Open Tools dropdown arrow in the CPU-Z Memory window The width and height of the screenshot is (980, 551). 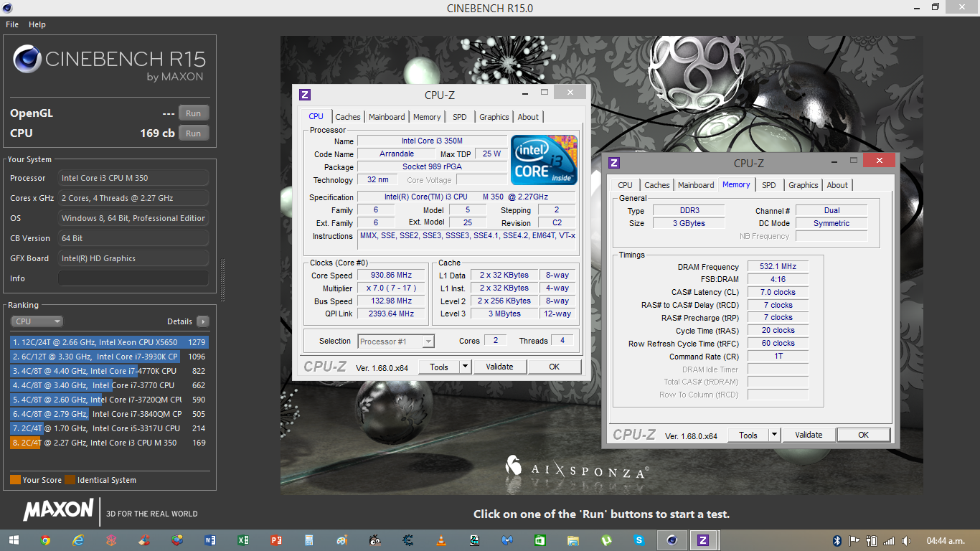pos(774,435)
